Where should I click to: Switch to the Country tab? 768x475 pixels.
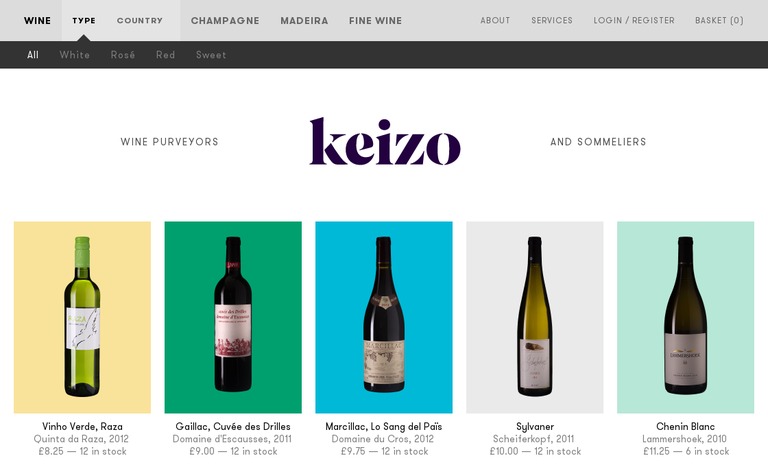pyautogui.click(x=139, y=20)
